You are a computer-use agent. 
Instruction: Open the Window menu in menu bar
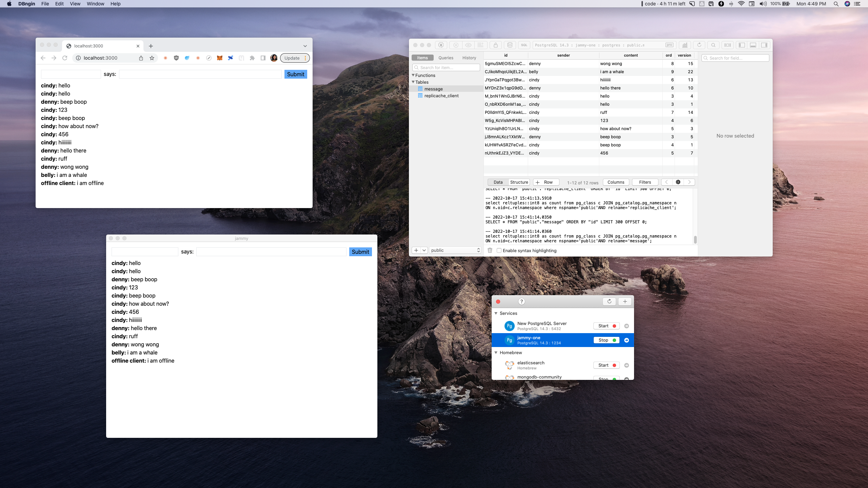click(x=95, y=4)
